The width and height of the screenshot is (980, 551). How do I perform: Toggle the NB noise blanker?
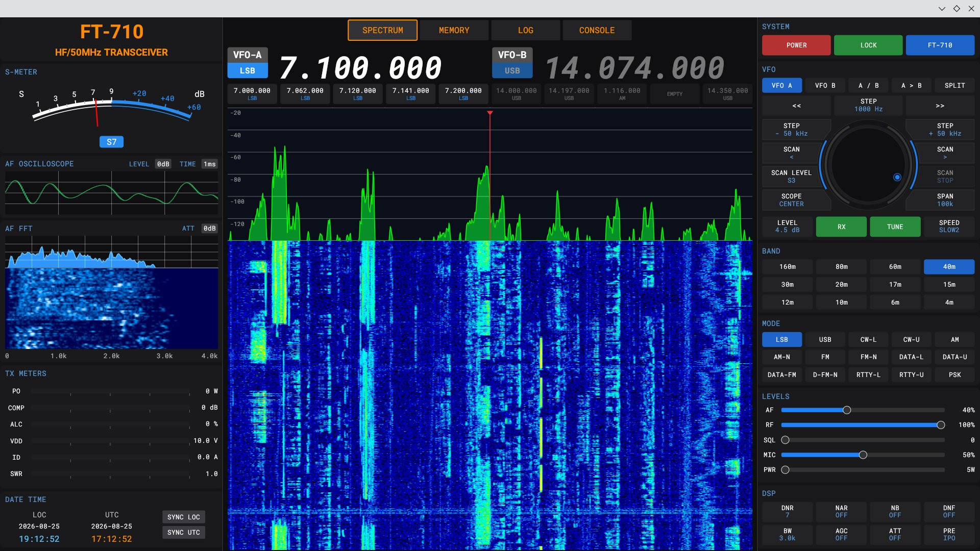895,512
